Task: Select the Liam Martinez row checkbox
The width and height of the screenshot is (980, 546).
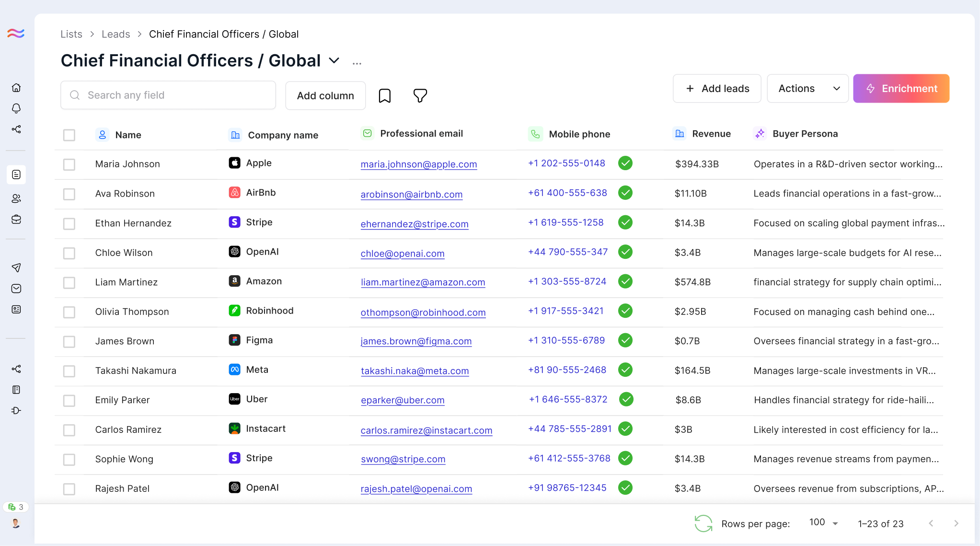Action: pos(69,283)
